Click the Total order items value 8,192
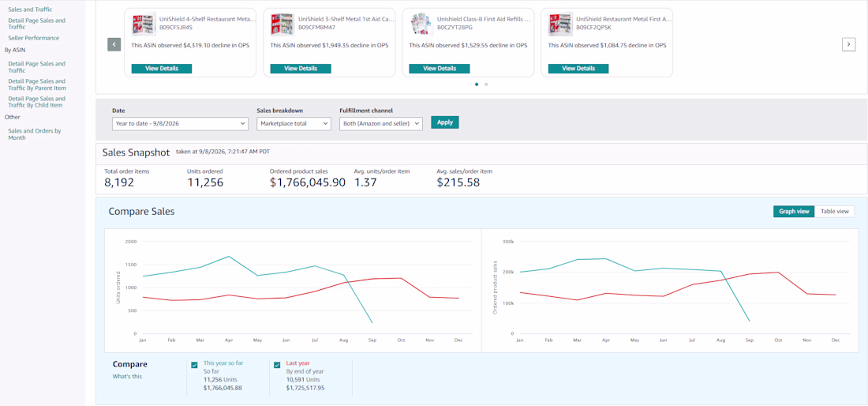This screenshot has width=868, height=406. (119, 182)
